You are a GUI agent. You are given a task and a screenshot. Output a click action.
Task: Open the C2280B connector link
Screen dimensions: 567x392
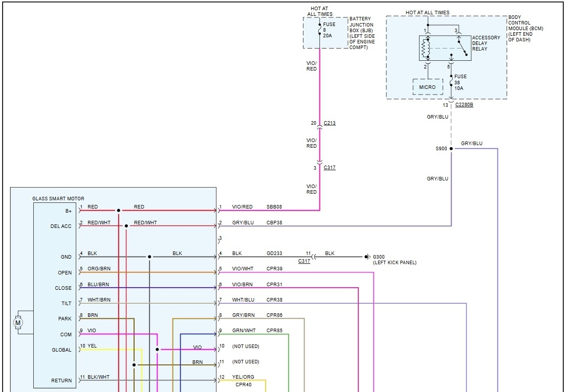(464, 105)
